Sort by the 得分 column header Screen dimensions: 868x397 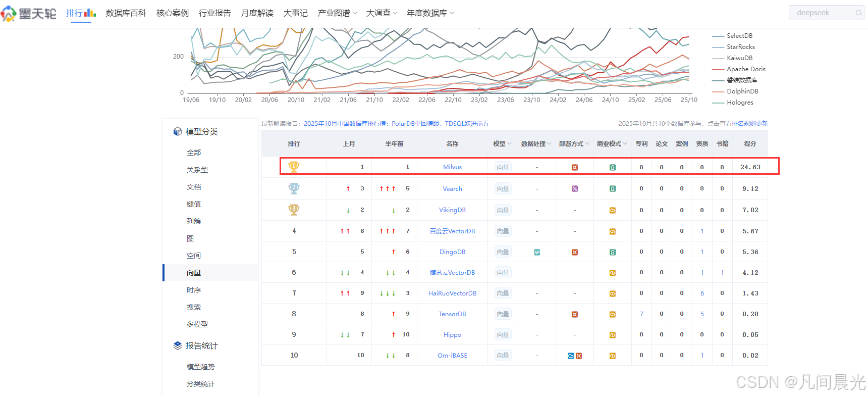coord(750,144)
